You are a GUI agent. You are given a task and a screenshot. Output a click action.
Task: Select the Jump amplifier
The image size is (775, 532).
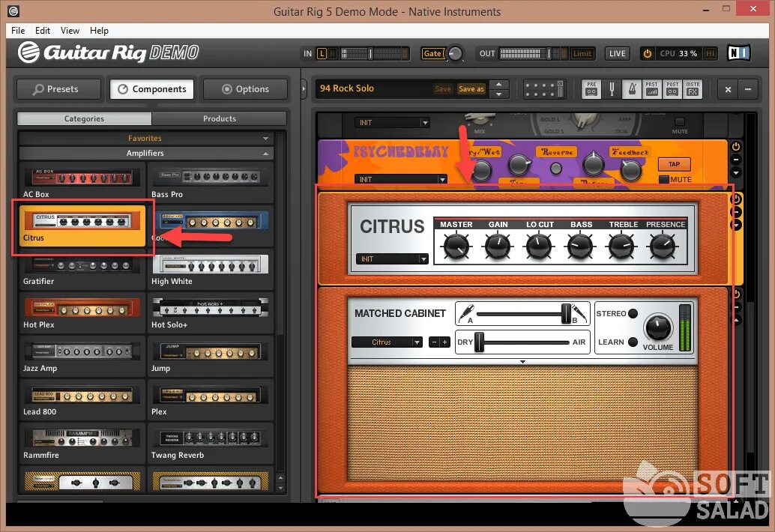point(211,356)
